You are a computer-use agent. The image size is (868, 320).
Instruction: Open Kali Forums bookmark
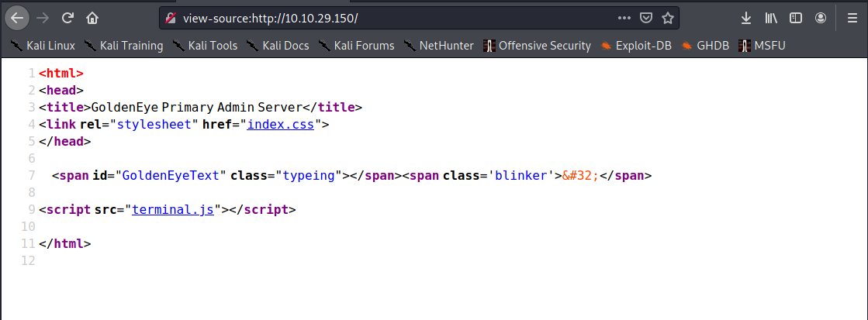tap(357, 46)
